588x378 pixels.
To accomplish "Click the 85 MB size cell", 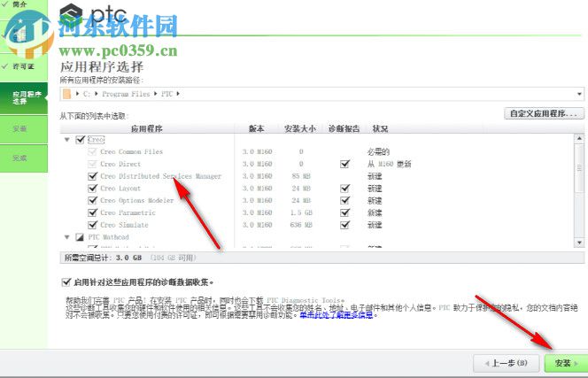I will pyautogui.click(x=301, y=176).
